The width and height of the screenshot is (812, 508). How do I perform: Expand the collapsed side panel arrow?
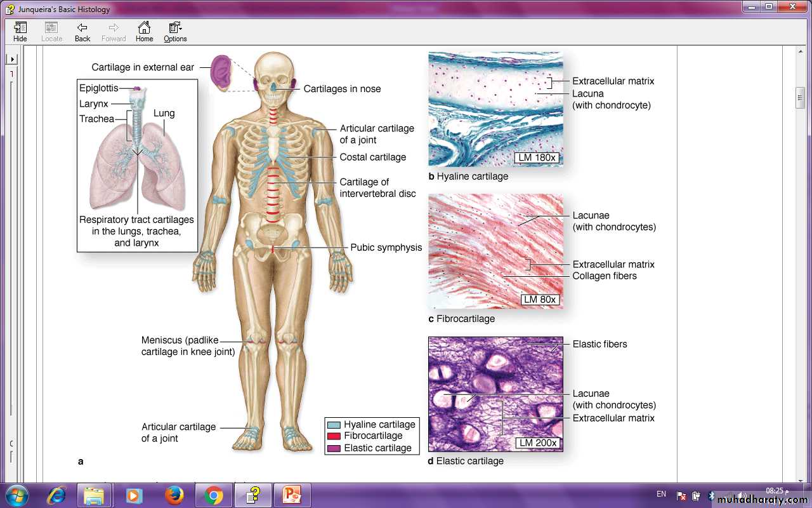pyautogui.click(x=11, y=59)
